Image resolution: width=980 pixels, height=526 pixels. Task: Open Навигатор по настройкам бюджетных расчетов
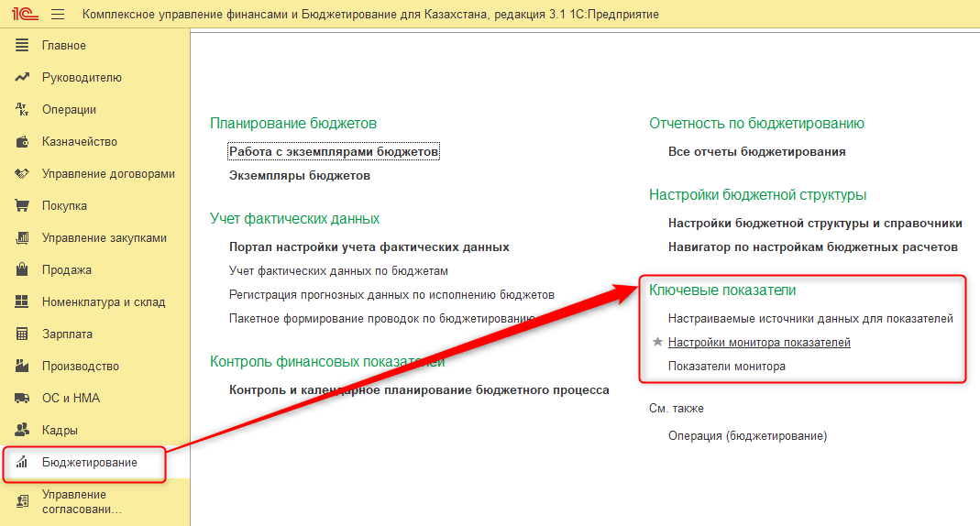tap(812, 247)
